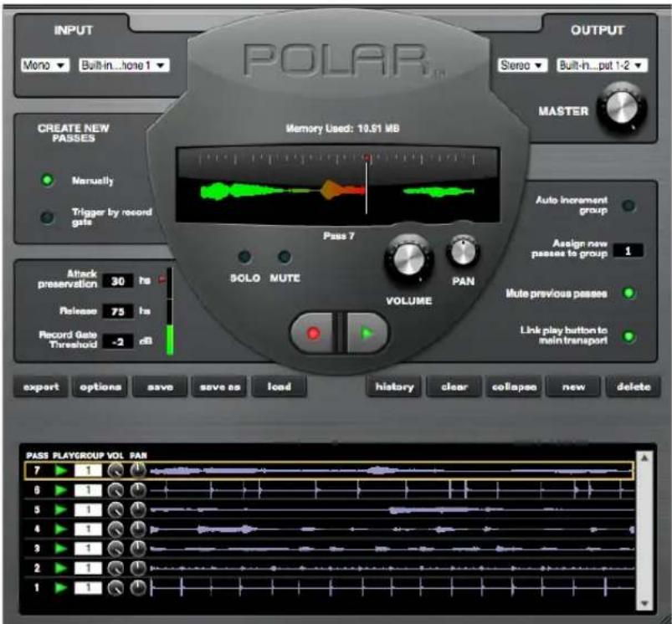Click the pass 1 waveform in the list
Image resolution: width=672 pixels, height=624 pixels.
coord(392,587)
